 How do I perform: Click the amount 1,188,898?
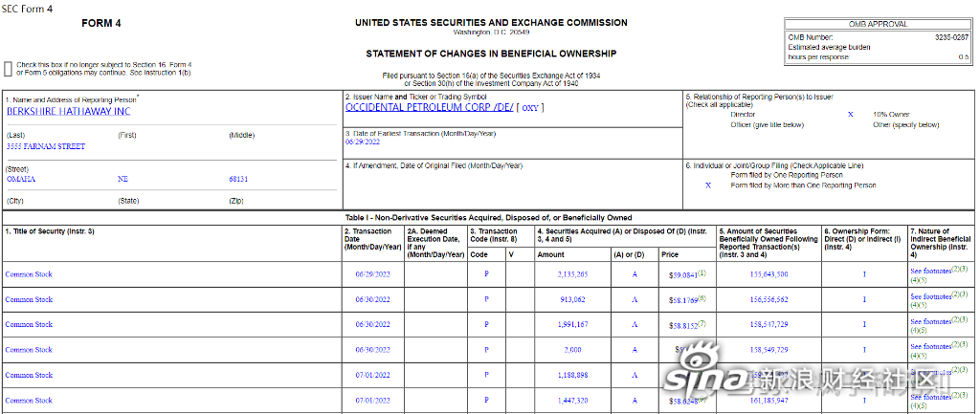(x=572, y=376)
